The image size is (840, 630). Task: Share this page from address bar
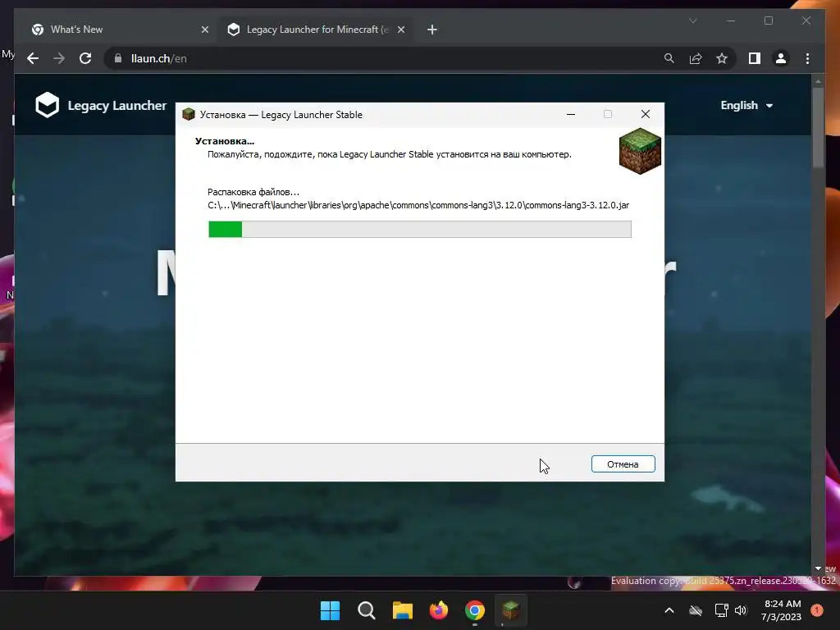696,58
